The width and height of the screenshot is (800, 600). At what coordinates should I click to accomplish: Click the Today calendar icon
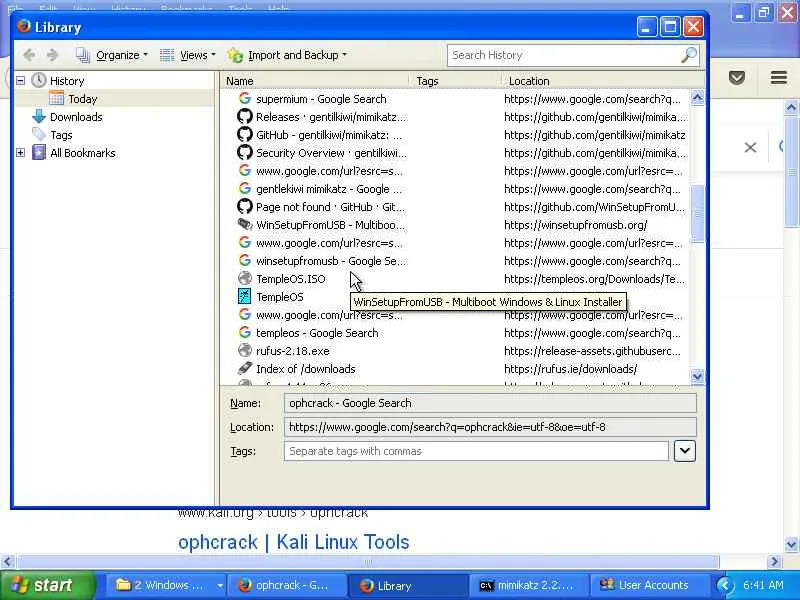(57, 98)
